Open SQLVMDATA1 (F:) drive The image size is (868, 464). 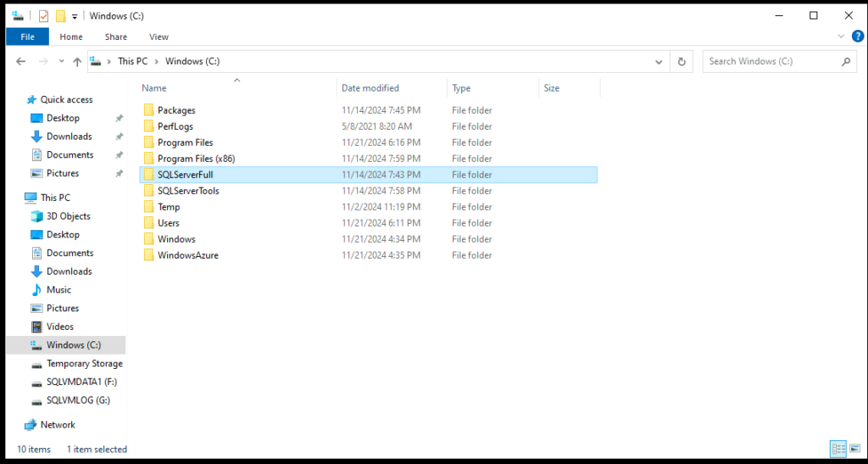(x=82, y=382)
